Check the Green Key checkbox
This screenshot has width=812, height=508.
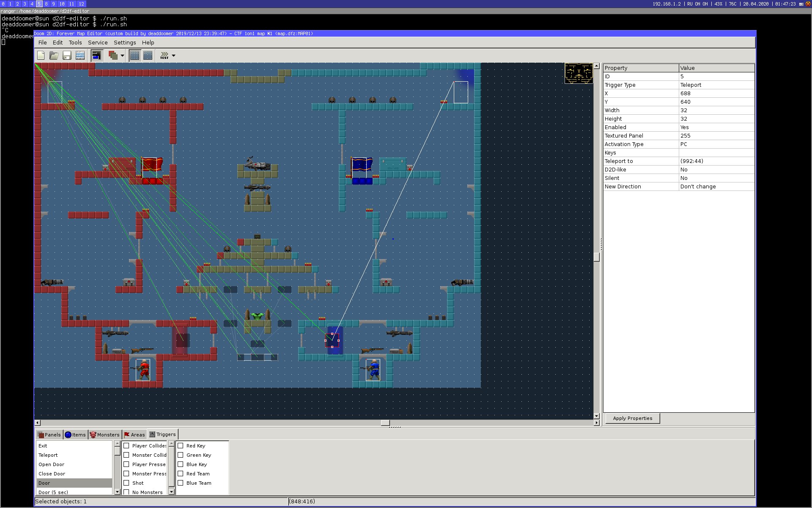(181, 455)
